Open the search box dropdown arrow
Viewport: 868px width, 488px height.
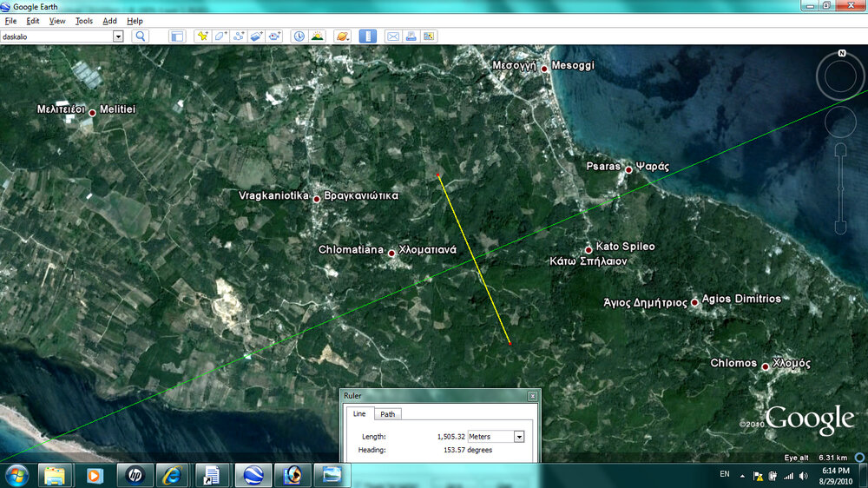pos(118,36)
